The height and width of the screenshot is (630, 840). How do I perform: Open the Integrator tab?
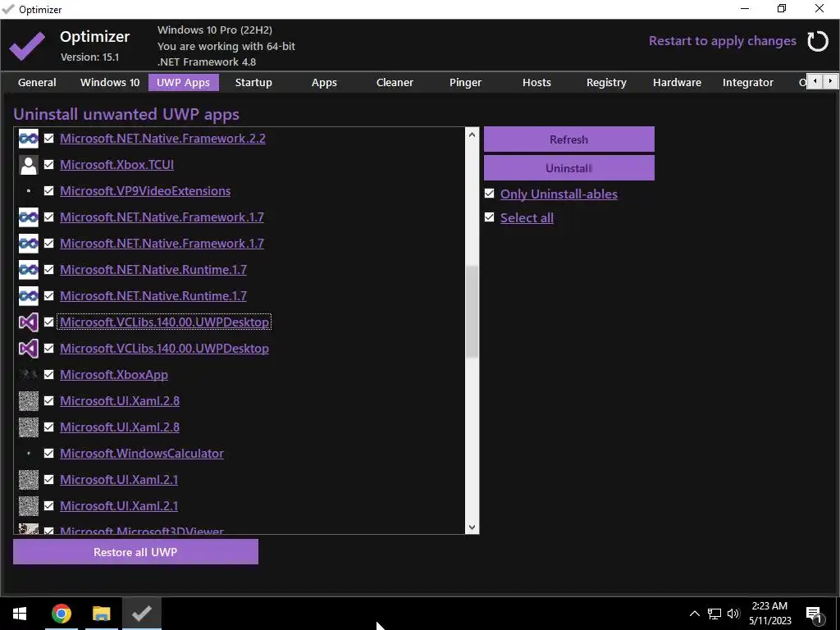[x=748, y=83]
